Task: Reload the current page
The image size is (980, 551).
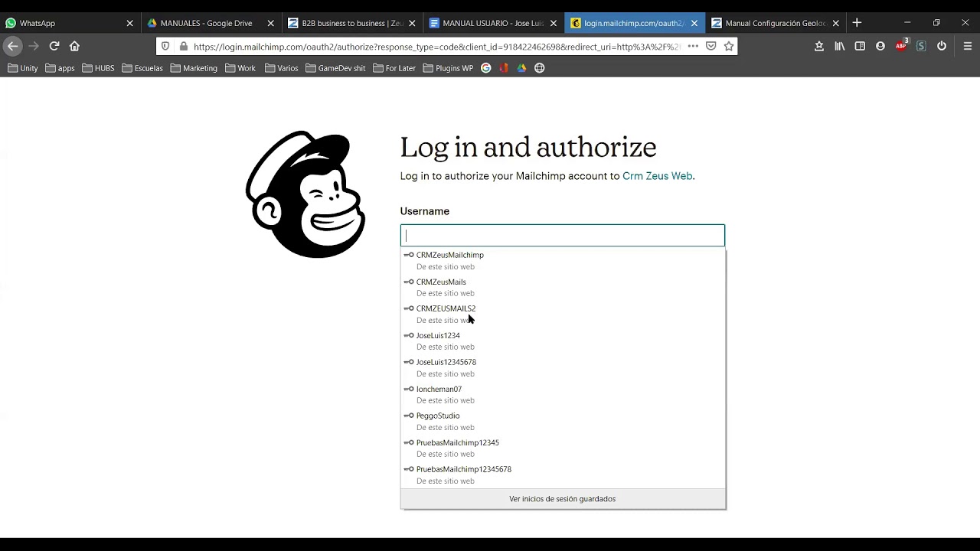Action: tap(54, 46)
